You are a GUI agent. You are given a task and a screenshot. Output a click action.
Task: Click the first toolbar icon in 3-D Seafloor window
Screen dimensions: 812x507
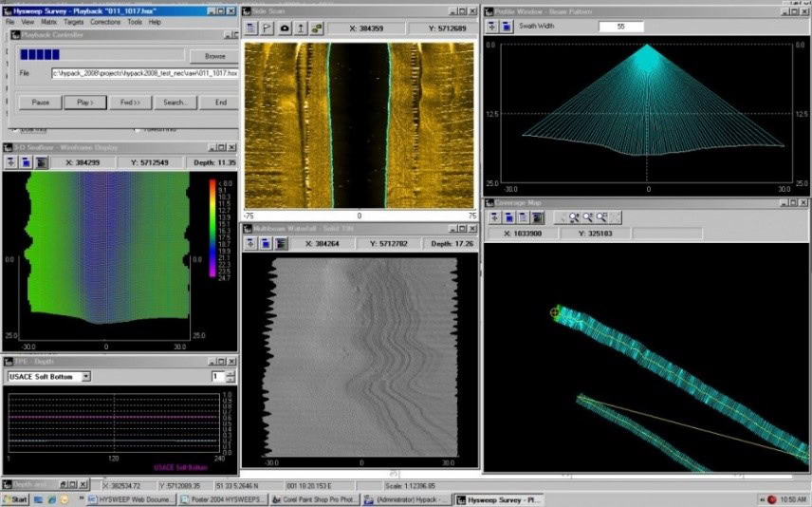click(10, 162)
